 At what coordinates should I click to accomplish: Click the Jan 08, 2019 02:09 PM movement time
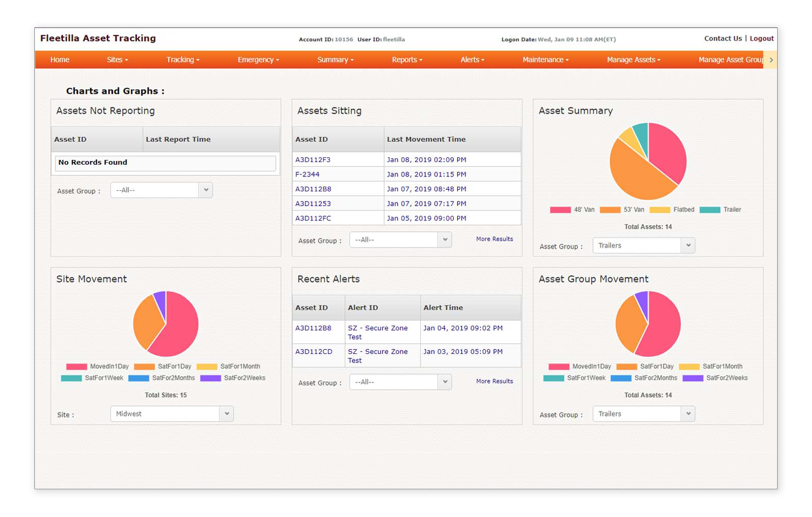pyautogui.click(x=427, y=160)
